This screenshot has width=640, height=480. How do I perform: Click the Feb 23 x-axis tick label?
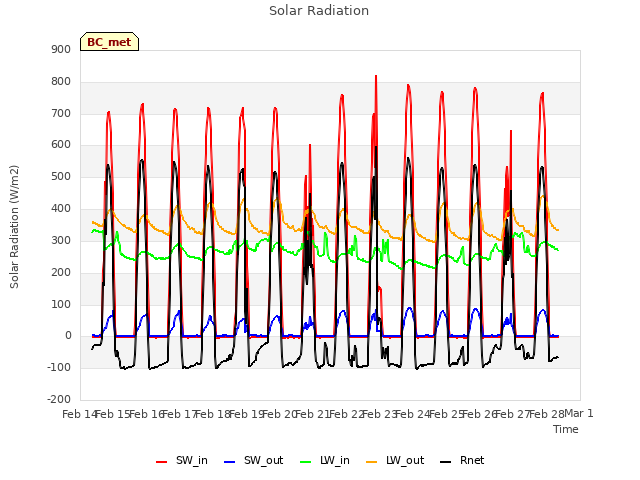coord(380,414)
